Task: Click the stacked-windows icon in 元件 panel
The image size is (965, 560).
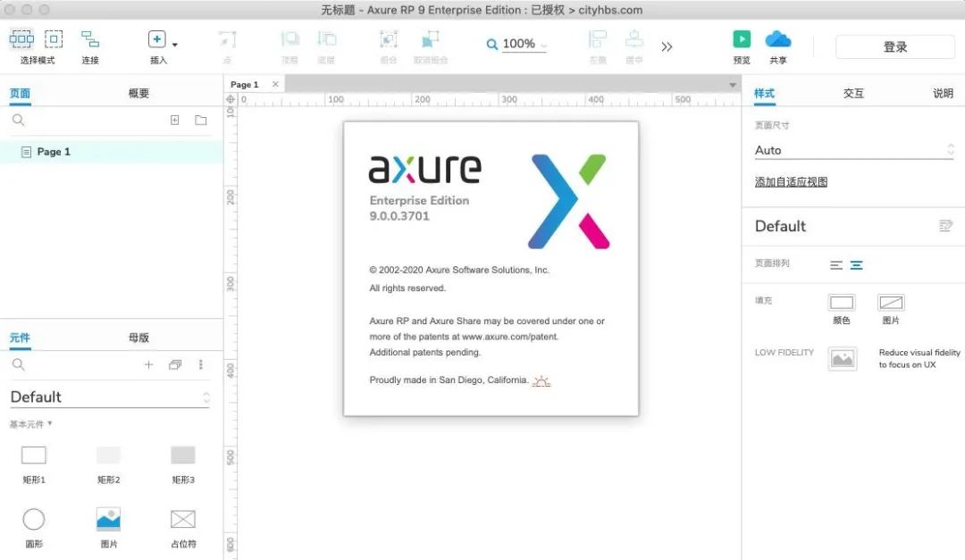Action: coord(175,364)
